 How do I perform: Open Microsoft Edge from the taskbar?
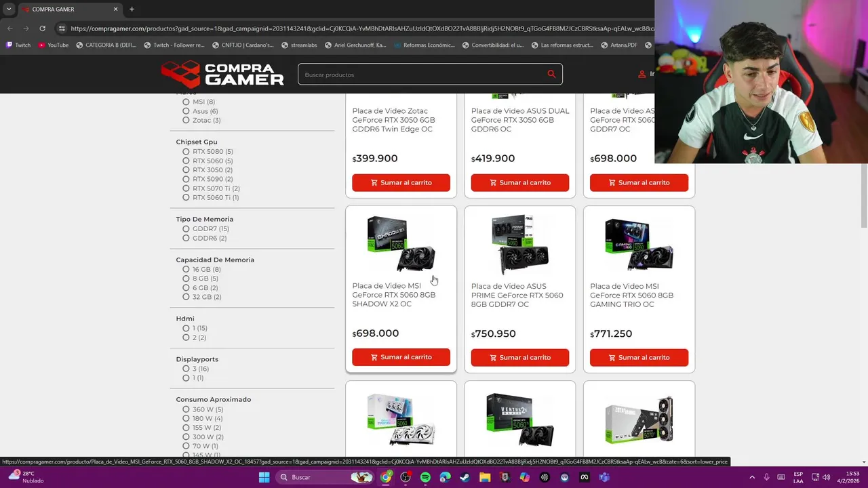tap(445, 477)
